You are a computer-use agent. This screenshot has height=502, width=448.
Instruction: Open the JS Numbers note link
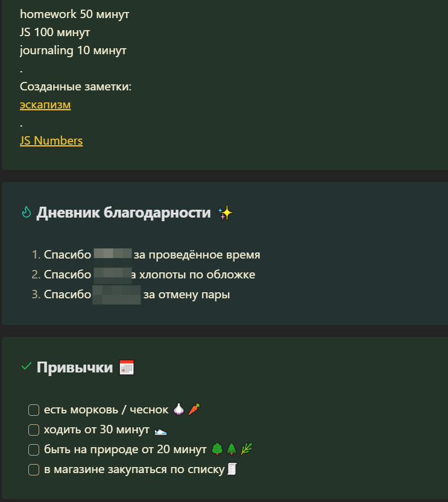51,141
